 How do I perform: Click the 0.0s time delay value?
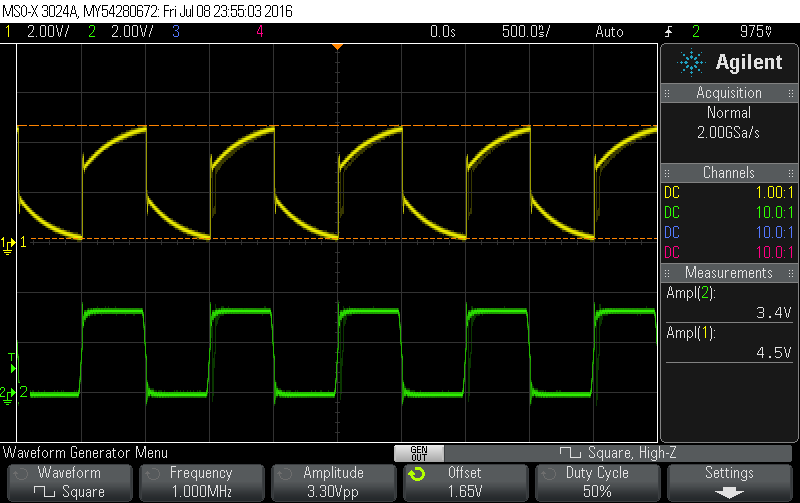coord(442,32)
